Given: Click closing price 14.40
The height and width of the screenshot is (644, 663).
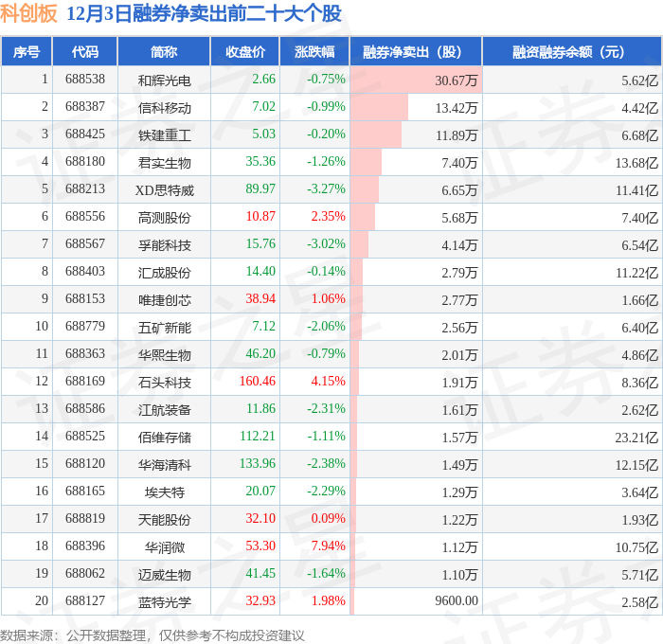Looking at the screenshot, I should click(x=260, y=272).
